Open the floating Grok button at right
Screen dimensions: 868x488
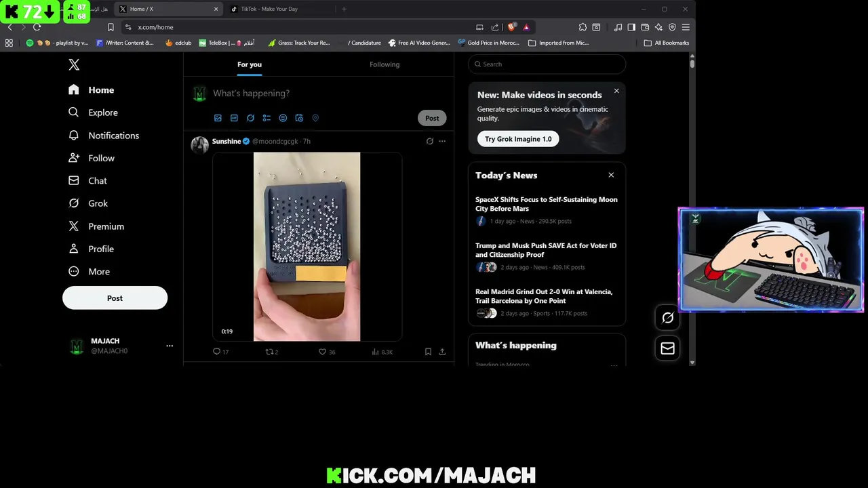[667, 317]
